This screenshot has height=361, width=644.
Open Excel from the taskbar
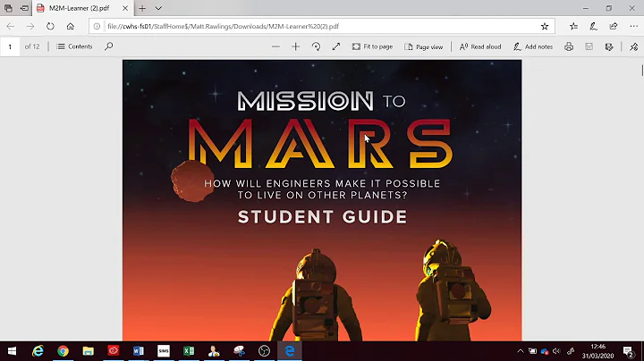click(189, 351)
